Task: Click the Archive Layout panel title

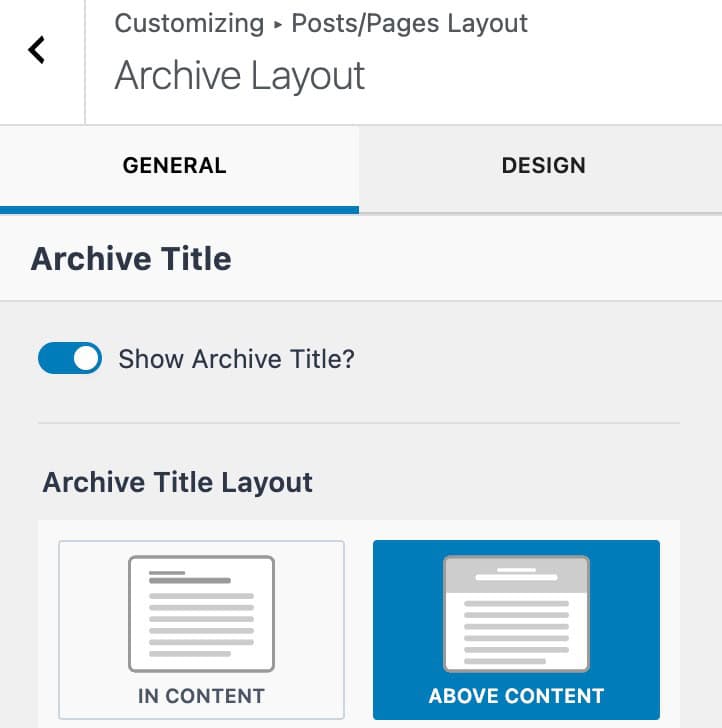Action: [240, 76]
